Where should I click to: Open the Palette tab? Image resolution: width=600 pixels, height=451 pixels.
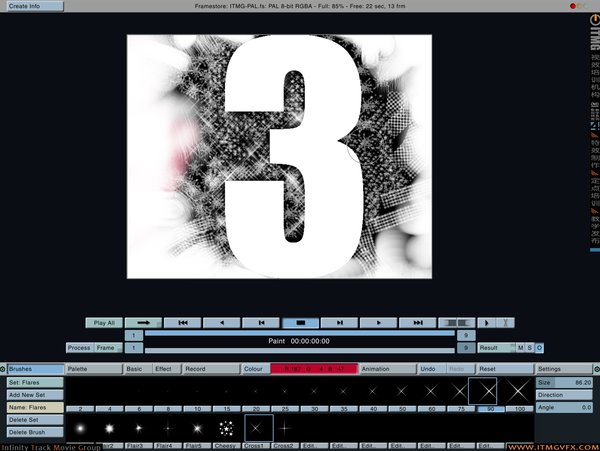(x=94, y=369)
